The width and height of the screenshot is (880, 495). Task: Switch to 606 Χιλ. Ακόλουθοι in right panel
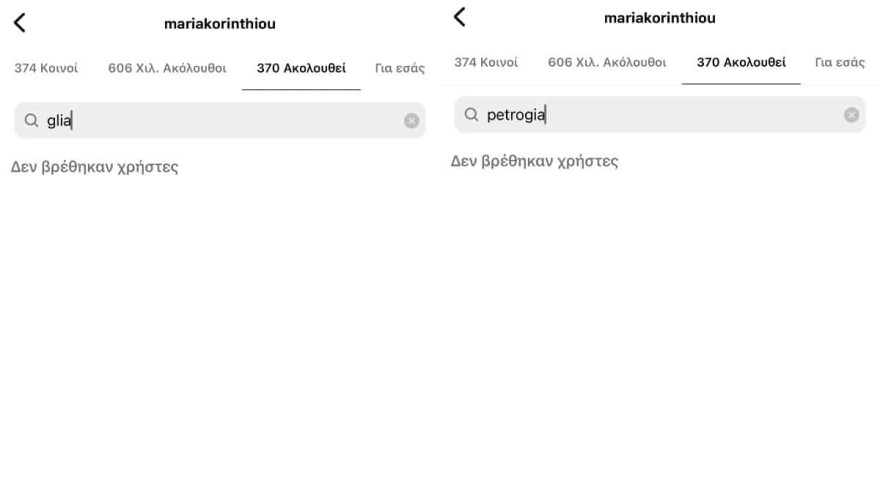tap(607, 62)
